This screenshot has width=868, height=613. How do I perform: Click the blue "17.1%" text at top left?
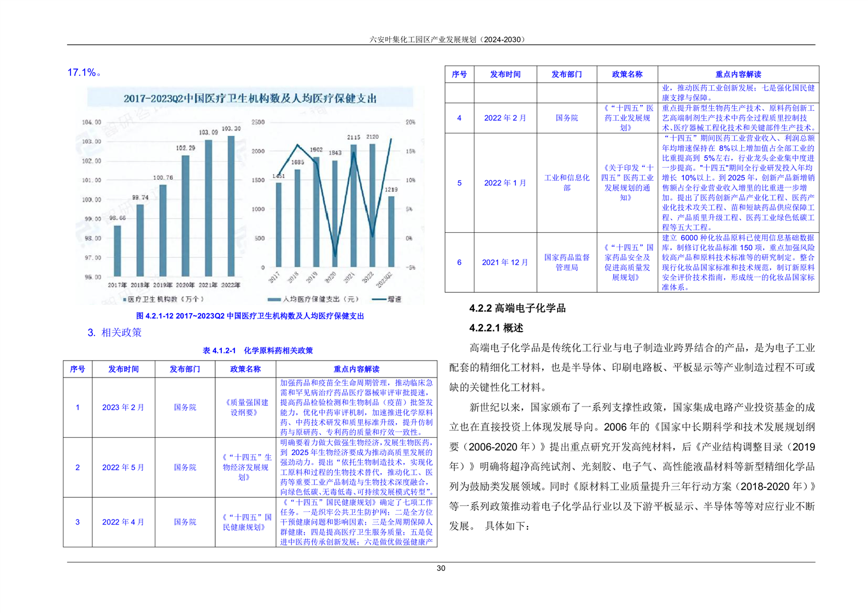(81, 72)
